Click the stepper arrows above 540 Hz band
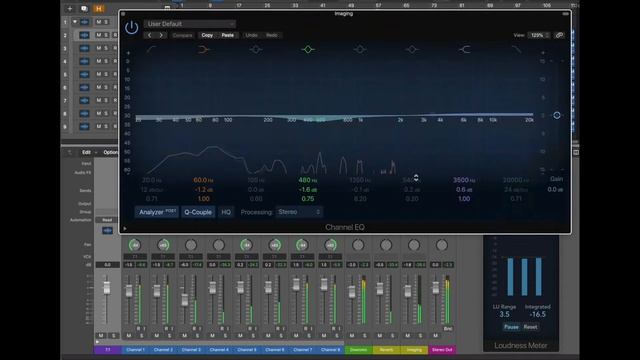 (x=416, y=178)
